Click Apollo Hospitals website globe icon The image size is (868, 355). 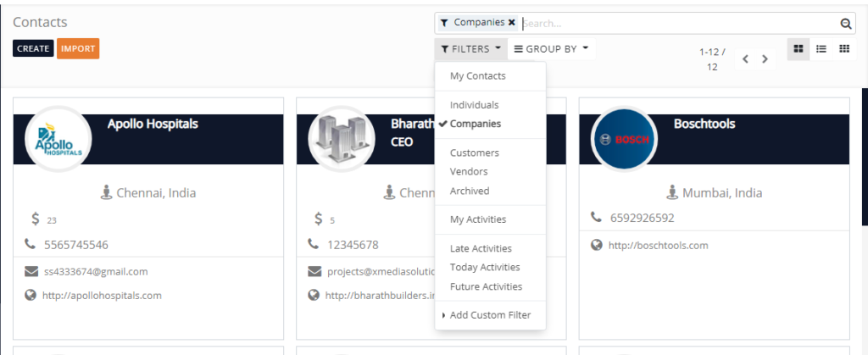[x=31, y=296]
